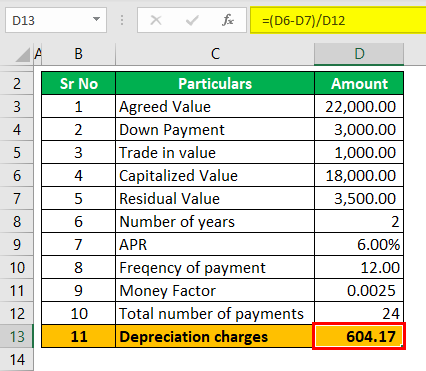Click the amount cell 1,000.00
The height and width of the screenshot is (371, 426).
(359, 153)
